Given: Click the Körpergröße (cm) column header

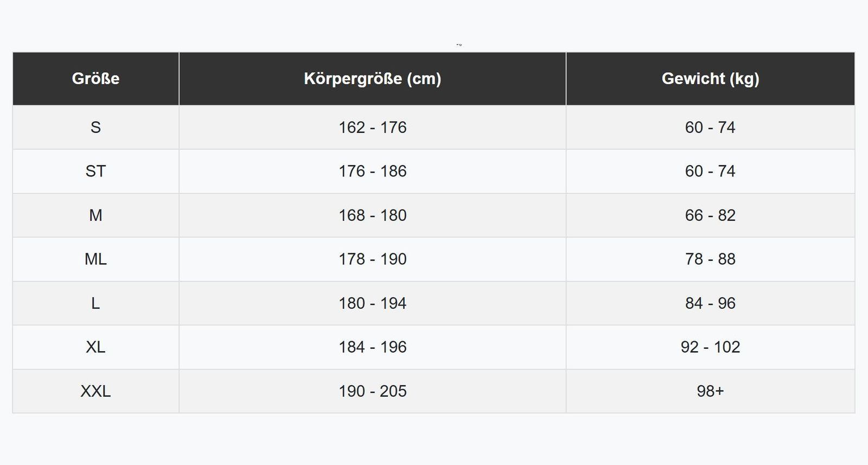Looking at the screenshot, I should pyautogui.click(x=372, y=79).
